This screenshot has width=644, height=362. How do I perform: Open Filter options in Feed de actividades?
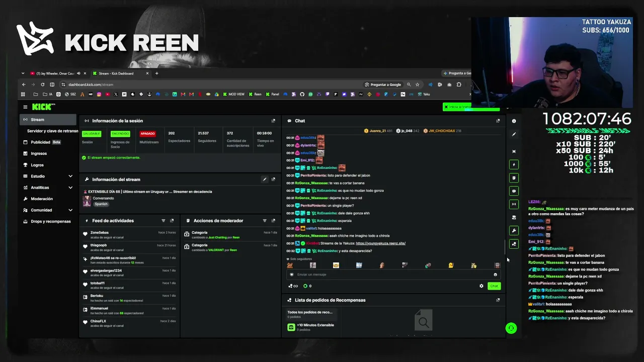(164, 221)
